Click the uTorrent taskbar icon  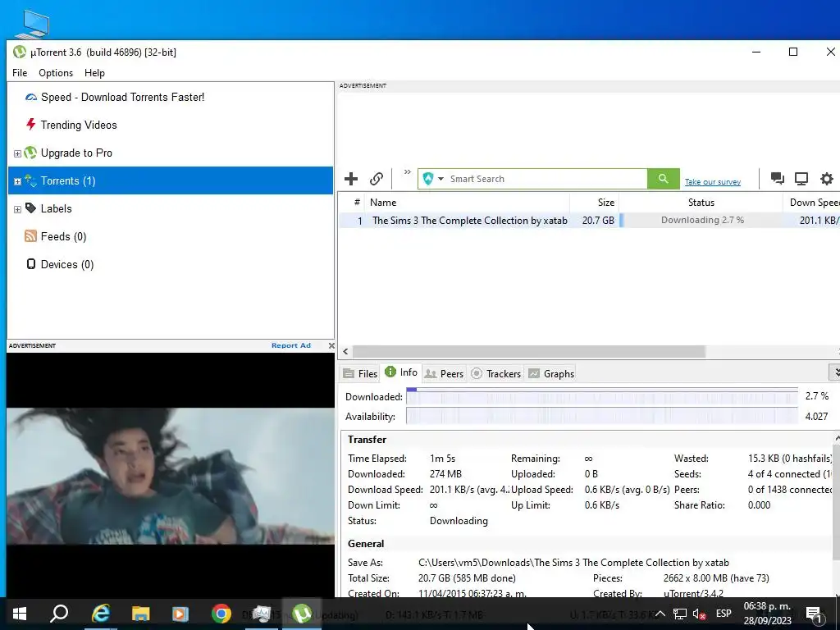tap(302, 614)
